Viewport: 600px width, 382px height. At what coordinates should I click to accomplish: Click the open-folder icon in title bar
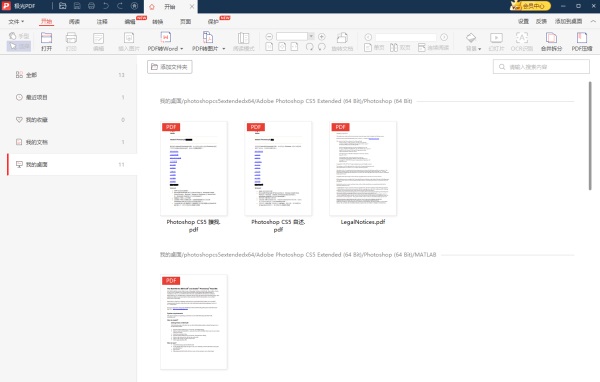click(x=63, y=6)
